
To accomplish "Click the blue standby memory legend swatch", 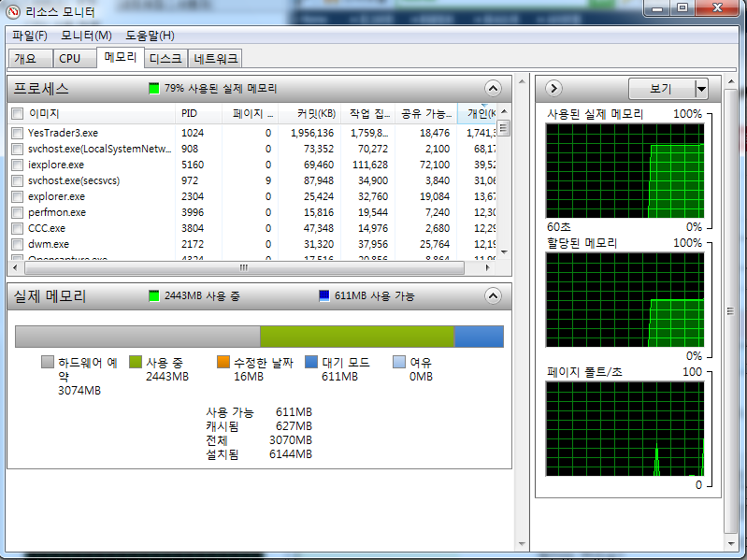I will coord(311,362).
